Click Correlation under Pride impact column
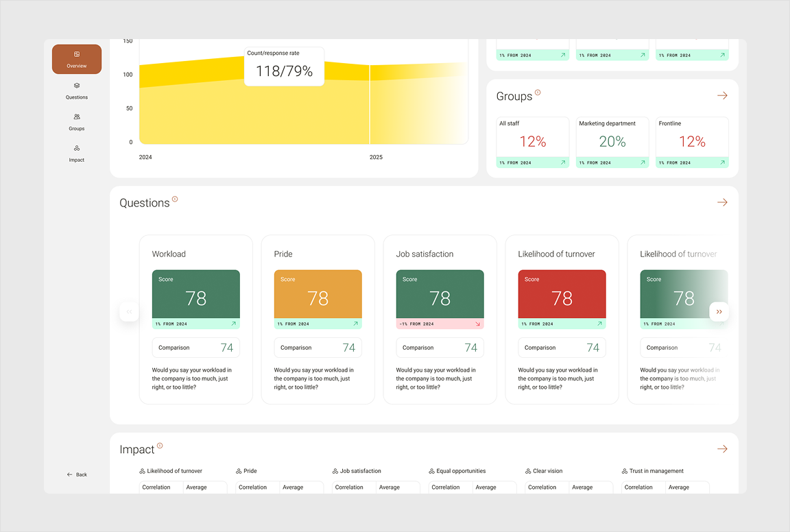 click(x=253, y=487)
